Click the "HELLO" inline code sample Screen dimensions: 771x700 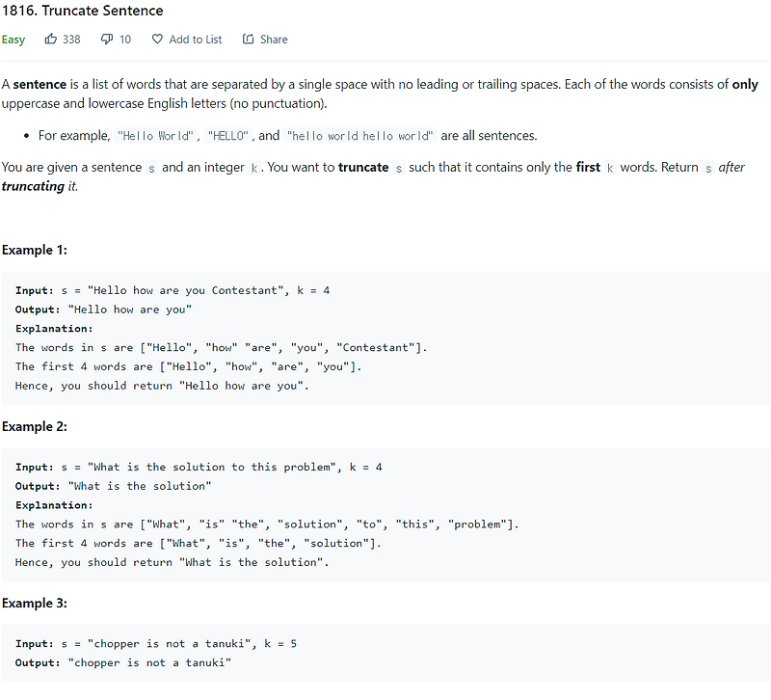tap(228, 136)
